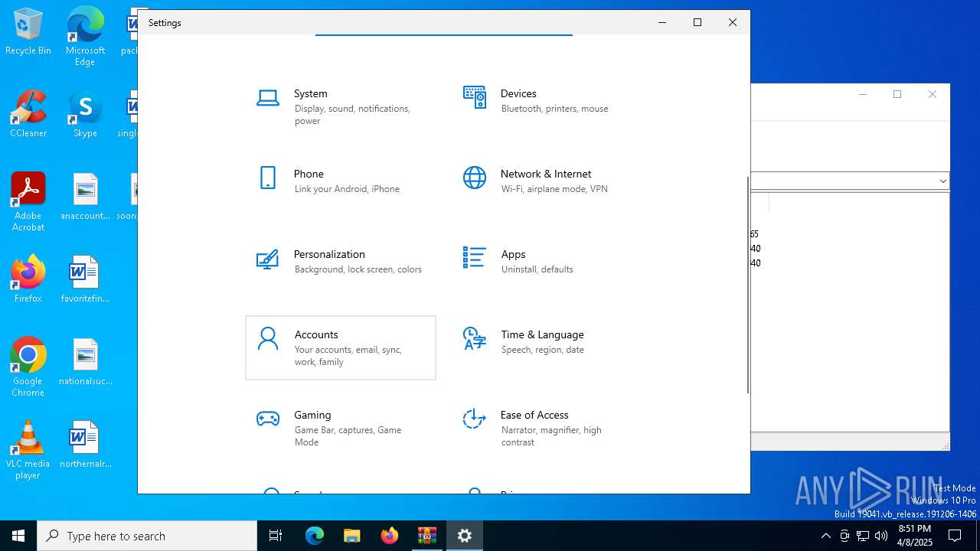This screenshot has width=980, height=551.
Task: Click the network status tray icon
Action: point(863,536)
